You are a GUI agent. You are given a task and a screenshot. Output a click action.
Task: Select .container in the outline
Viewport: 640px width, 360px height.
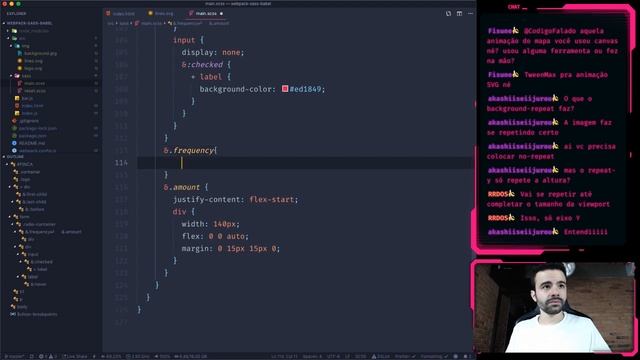point(30,172)
